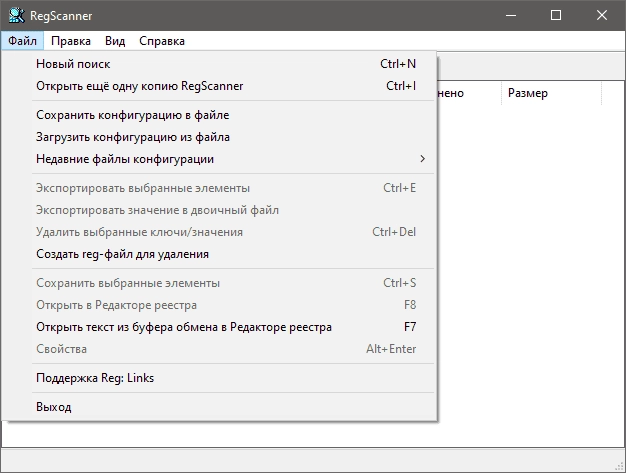626x473 pixels.
Task: Choose Создать reg-файл для удаления
Action: pyautogui.click(x=218, y=254)
